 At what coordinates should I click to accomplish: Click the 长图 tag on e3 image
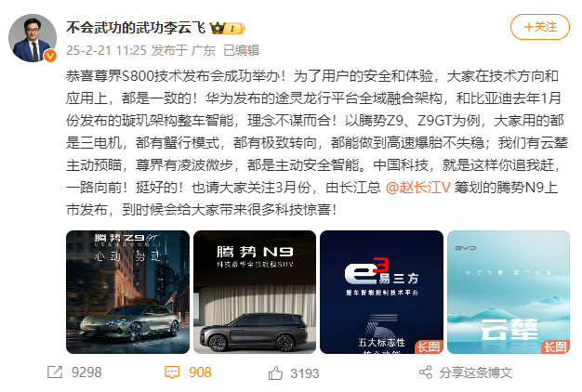(x=429, y=346)
